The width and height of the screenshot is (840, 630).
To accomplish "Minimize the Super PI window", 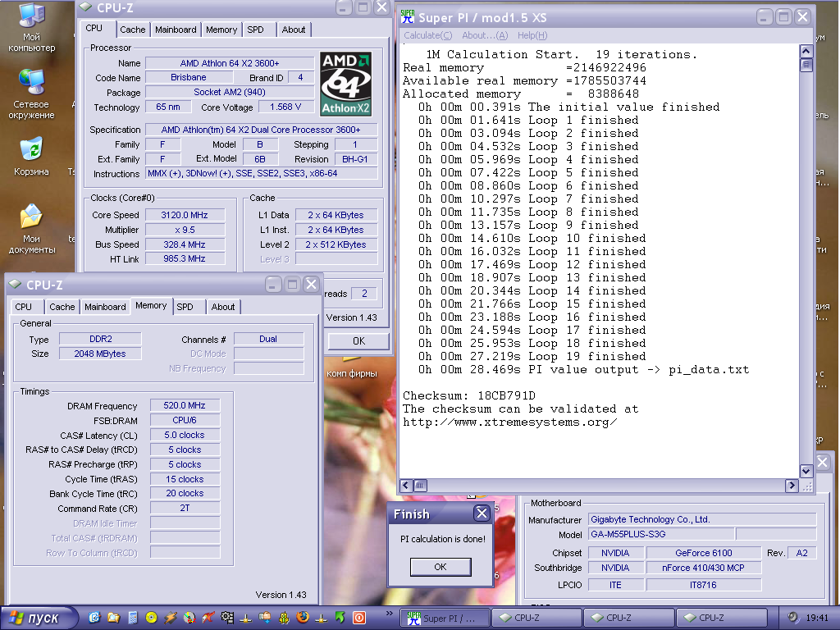I will coord(765,17).
